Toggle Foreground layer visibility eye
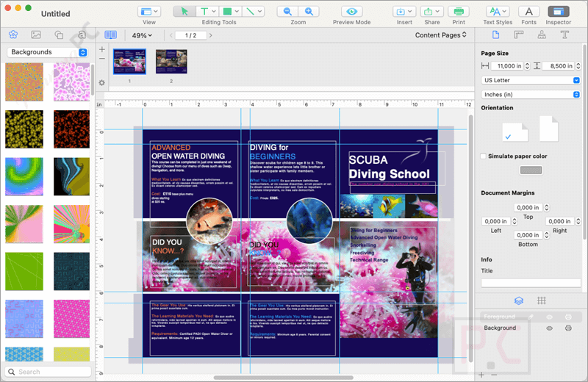The height and width of the screenshot is (382, 588). [549, 317]
